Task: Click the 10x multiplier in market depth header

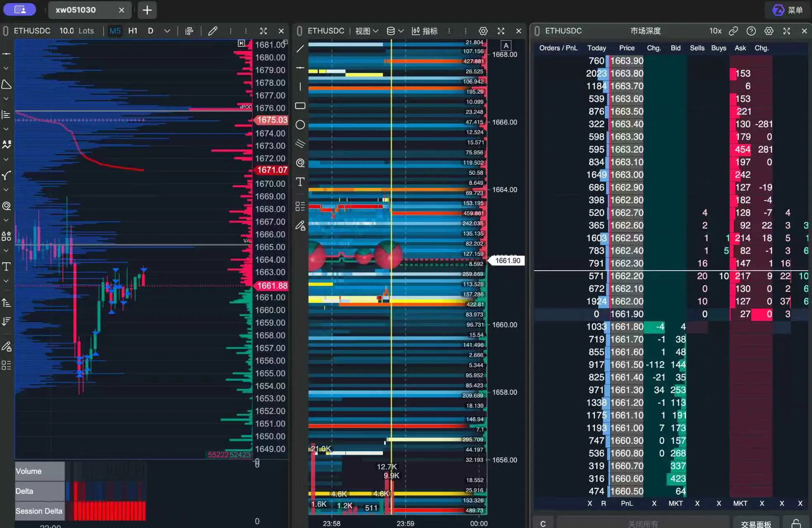Action: tap(715, 31)
